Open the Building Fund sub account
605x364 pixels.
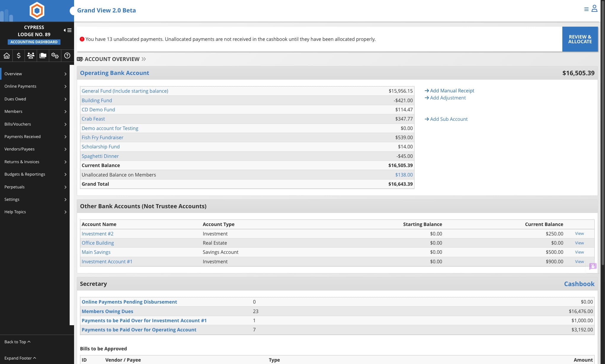pos(97,100)
